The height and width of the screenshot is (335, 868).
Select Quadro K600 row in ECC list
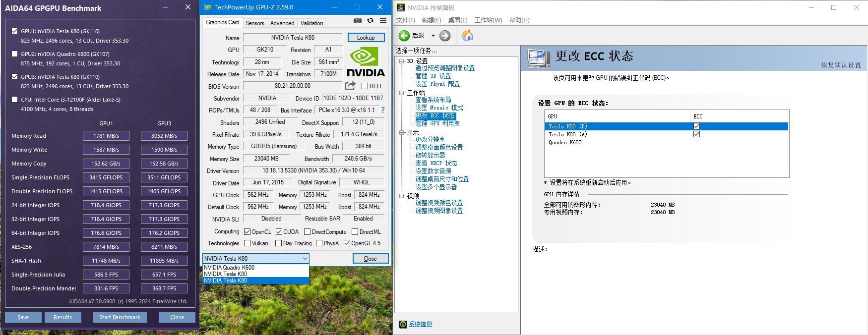point(666,142)
